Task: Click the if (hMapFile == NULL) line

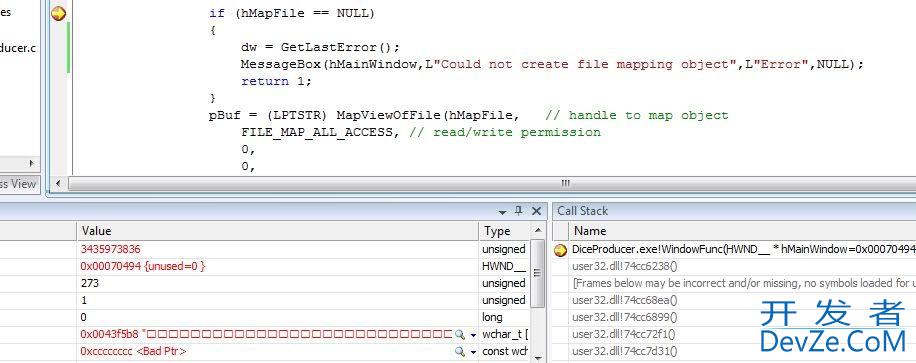Action: pyautogui.click(x=292, y=13)
